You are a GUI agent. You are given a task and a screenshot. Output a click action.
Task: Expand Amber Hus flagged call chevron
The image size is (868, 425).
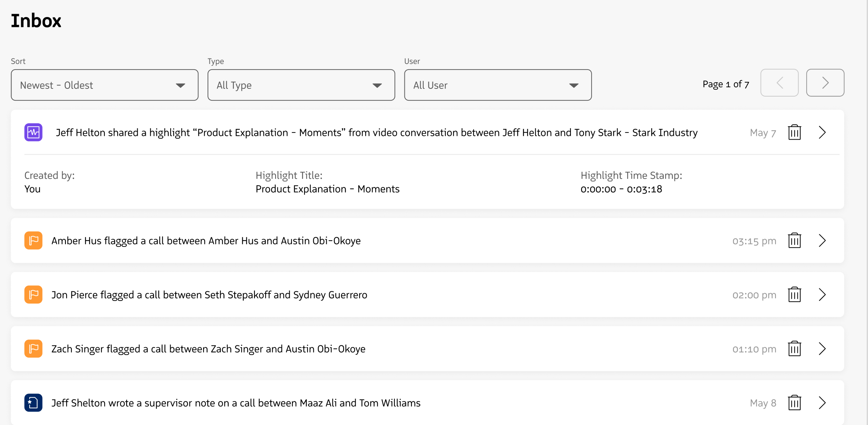[x=822, y=241]
